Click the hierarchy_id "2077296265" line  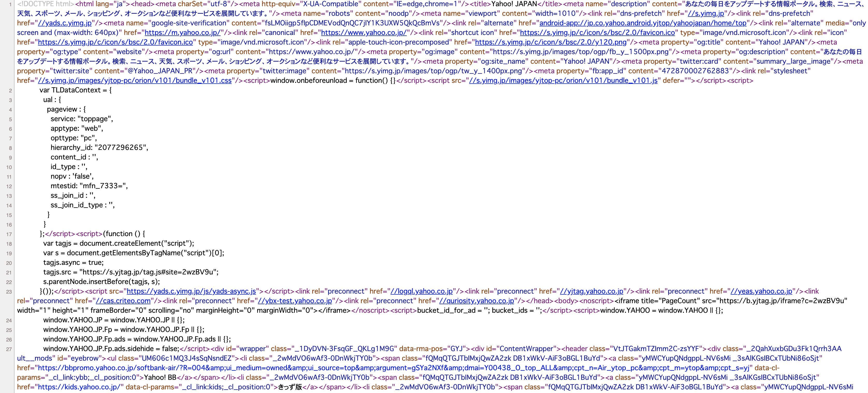tap(99, 148)
